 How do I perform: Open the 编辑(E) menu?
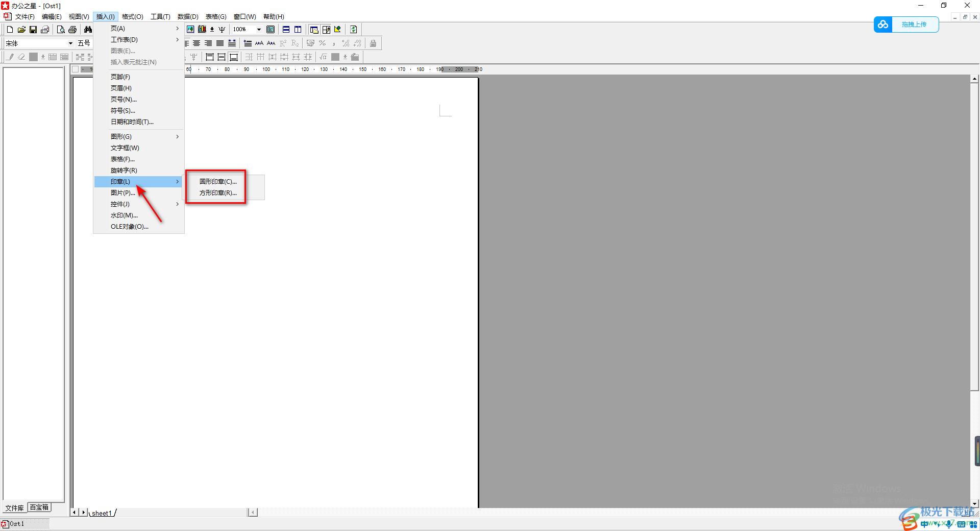(52, 17)
